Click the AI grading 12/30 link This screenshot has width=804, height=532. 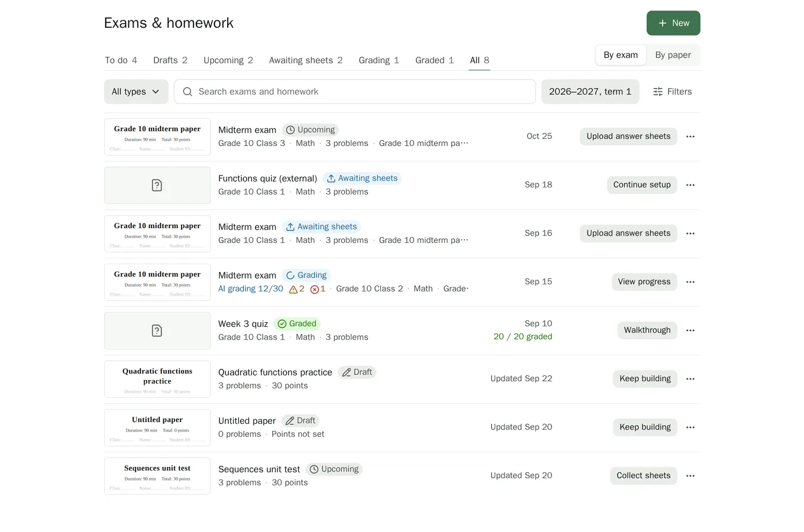(x=251, y=289)
